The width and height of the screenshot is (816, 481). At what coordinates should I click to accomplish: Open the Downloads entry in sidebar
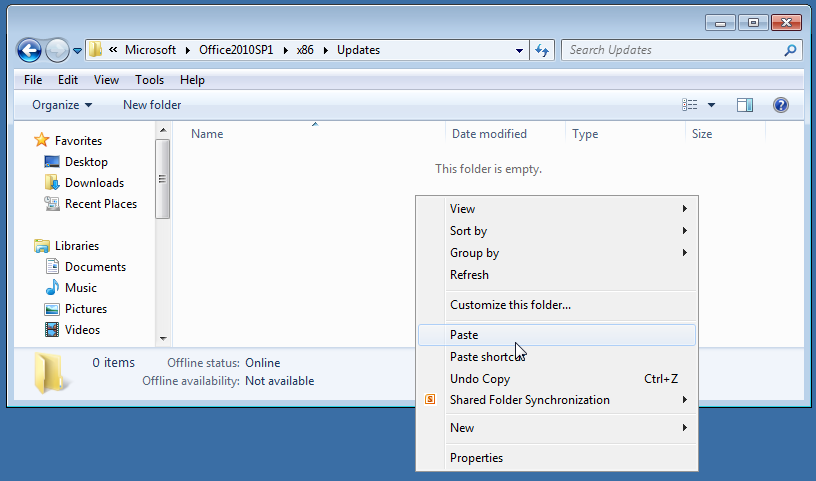point(94,183)
